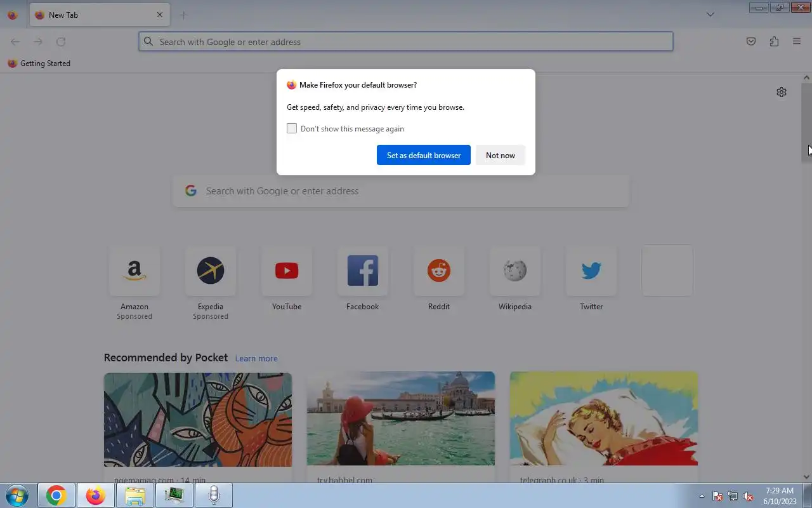Expand the List all tabs chevron
Viewport: 812px width, 508px height.
[x=710, y=15]
